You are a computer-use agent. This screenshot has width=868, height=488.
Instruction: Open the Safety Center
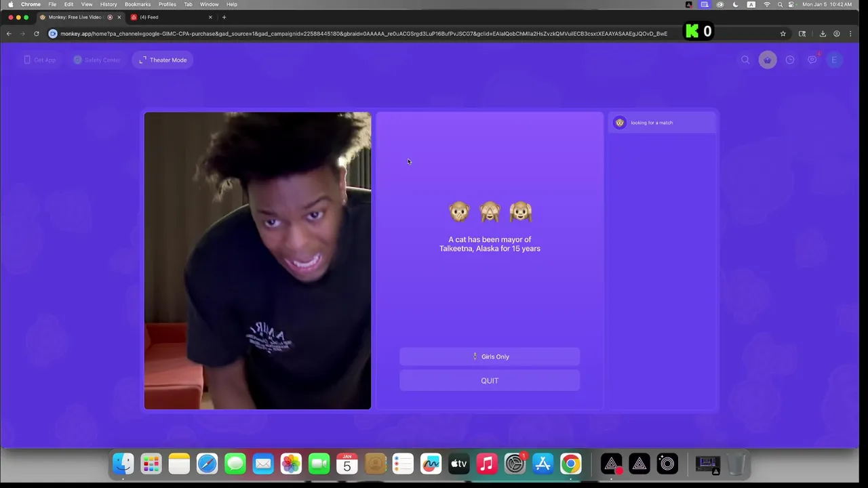(97, 60)
